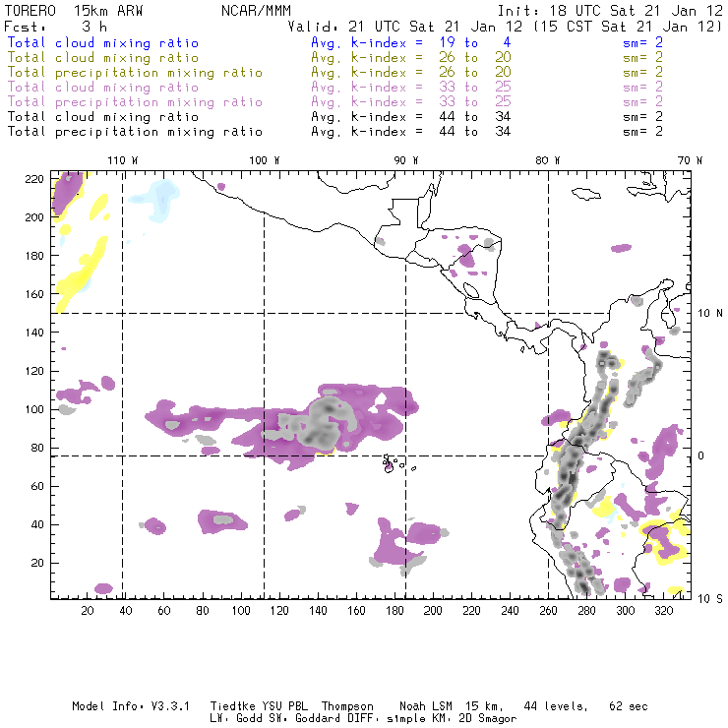The width and height of the screenshot is (728, 728).
Task: Click the '62 sec' text
Action: click(629, 706)
